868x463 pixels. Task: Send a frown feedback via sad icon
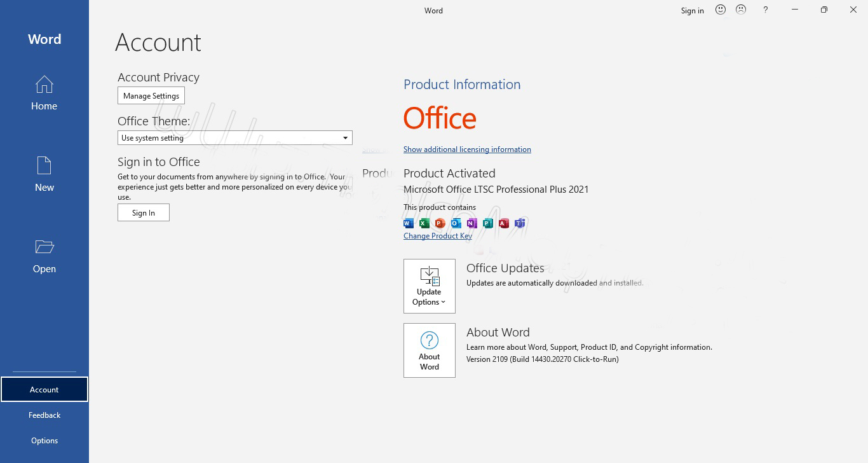pyautogui.click(x=741, y=10)
